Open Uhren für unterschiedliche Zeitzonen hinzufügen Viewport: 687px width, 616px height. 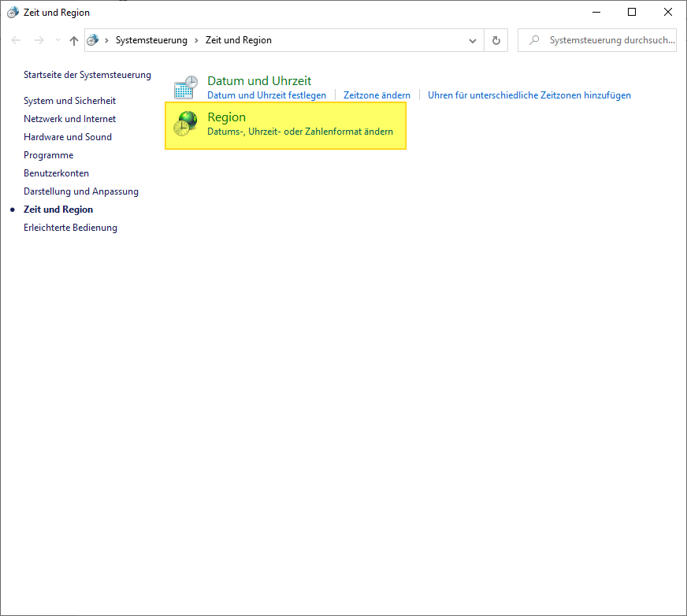(x=529, y=95)
